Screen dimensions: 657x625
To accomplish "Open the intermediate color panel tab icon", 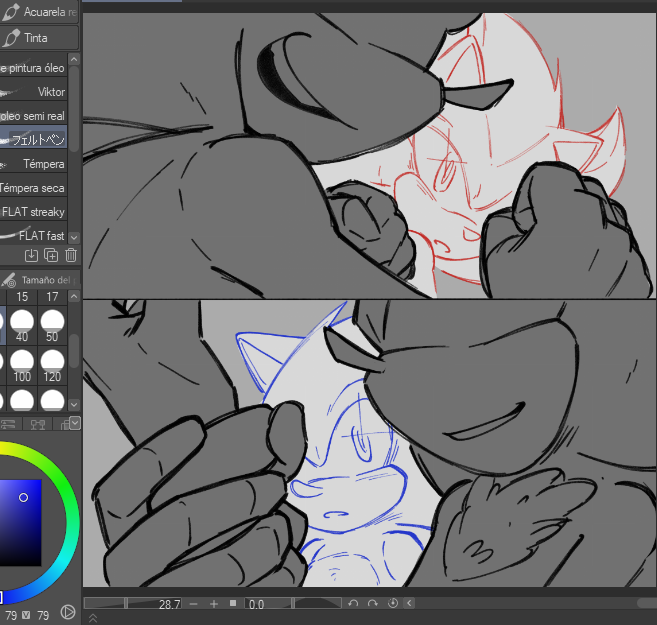I will [38, 424].
